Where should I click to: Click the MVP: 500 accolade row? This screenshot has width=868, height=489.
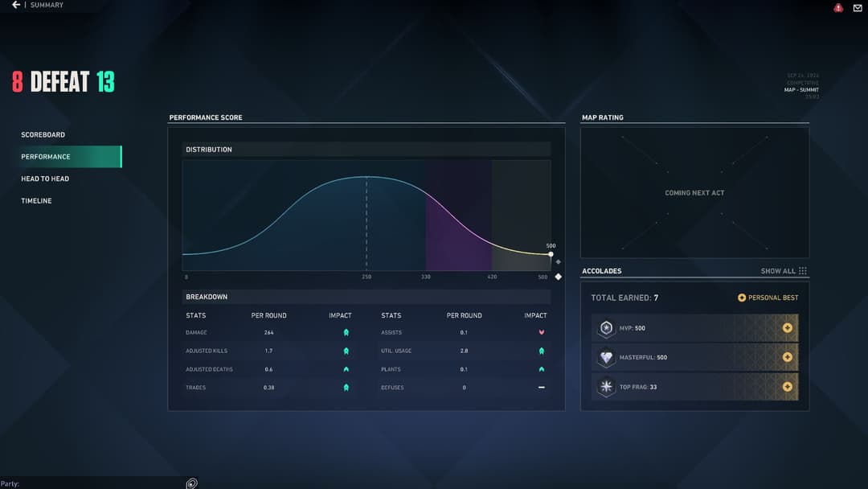(x=694, y=328)
